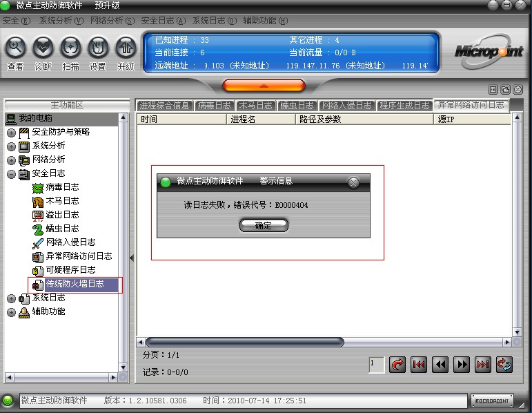Click the tree panel down scroll arrow
This screenshot has width=532, height=413.
(123, 367)
